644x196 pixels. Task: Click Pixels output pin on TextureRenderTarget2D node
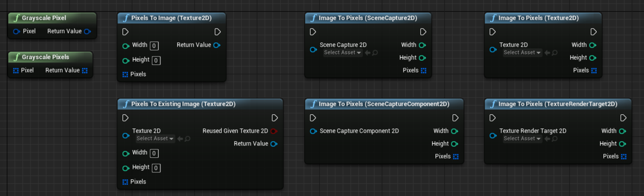click(x=624, y=156)
